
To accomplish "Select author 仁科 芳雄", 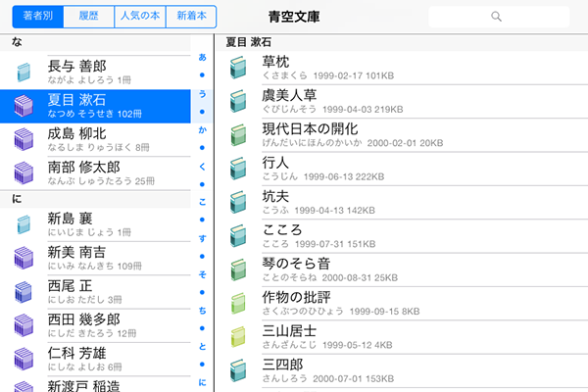I will [95, 359].
